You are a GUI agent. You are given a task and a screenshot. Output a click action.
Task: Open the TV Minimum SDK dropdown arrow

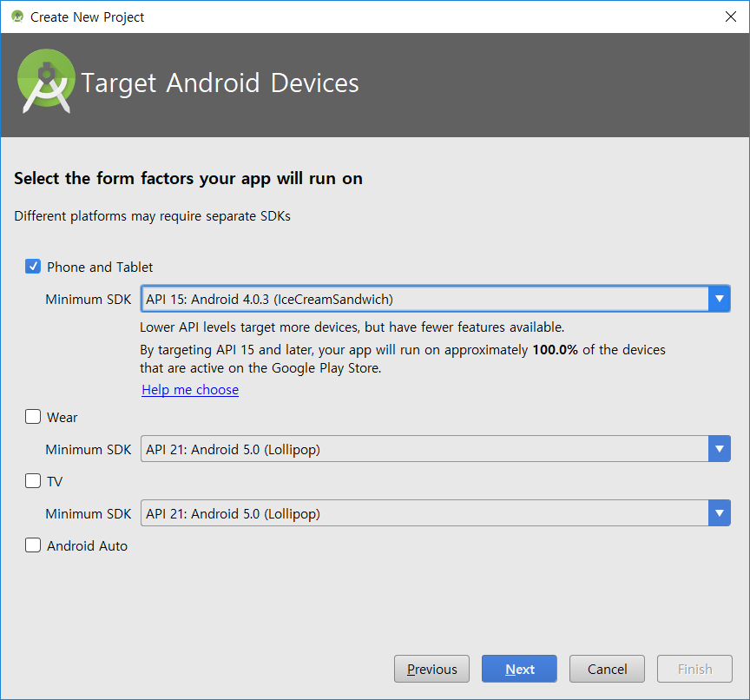click(719, 513)
